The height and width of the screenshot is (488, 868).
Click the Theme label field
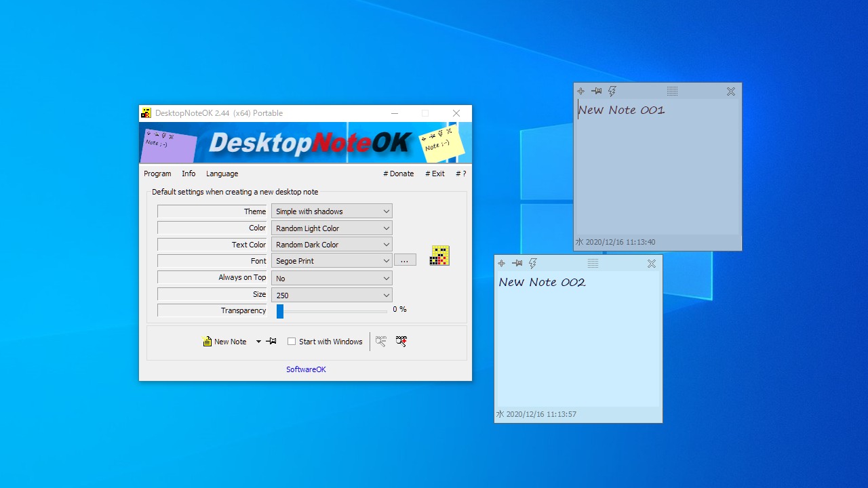coord(213,211)
